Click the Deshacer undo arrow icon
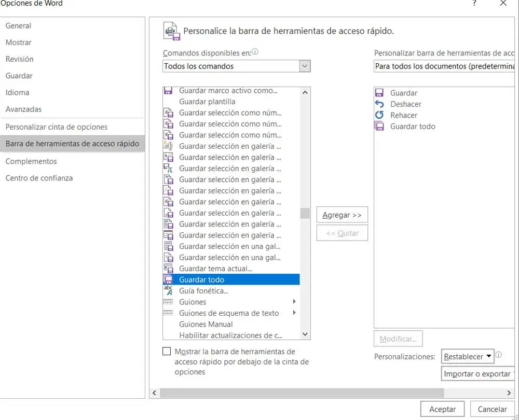The height and width of the screenshot is (420, 519). tap(379, 104)
